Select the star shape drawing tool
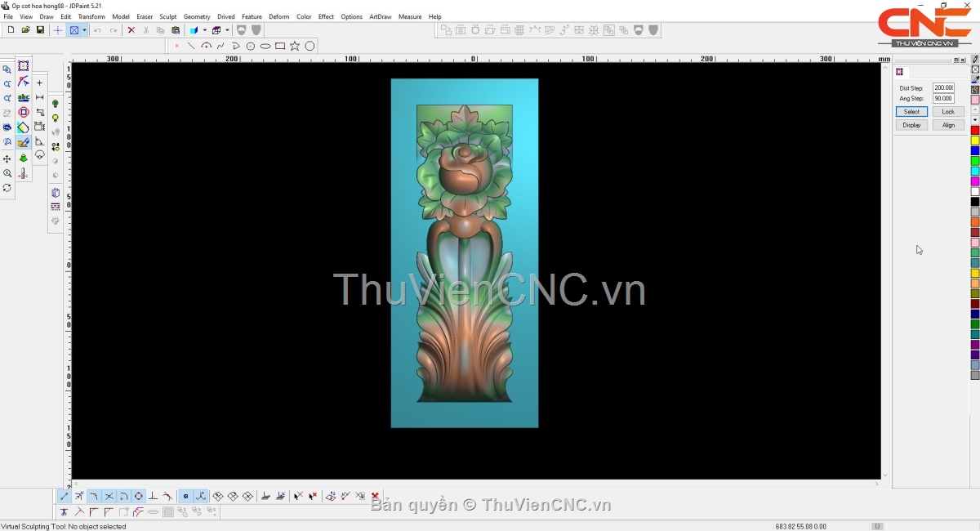This screenshot has height=531, width=980. point(295,47)
